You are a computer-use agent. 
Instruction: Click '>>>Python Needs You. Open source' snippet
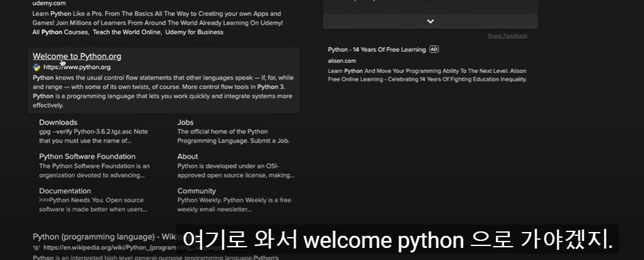93,205
